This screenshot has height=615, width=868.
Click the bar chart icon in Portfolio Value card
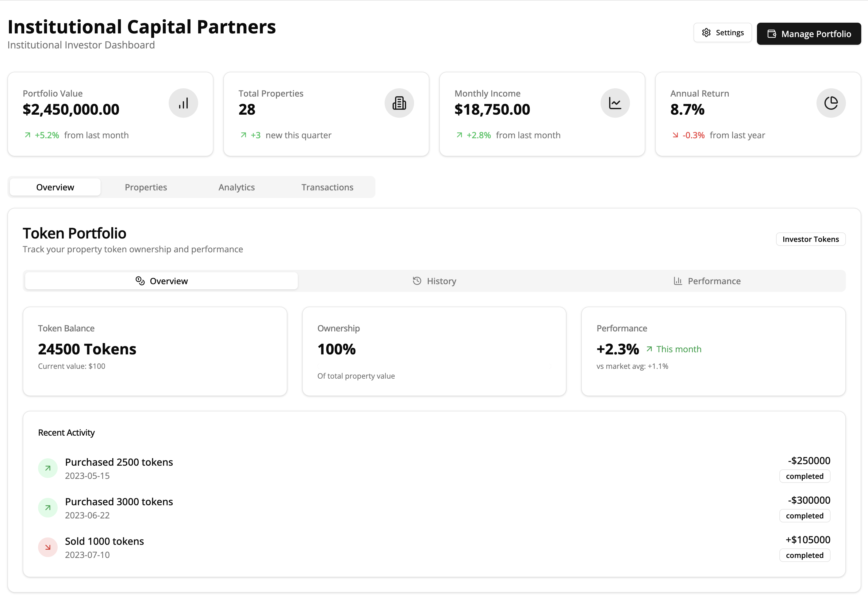pyautogui.click(x=183, y=103)
